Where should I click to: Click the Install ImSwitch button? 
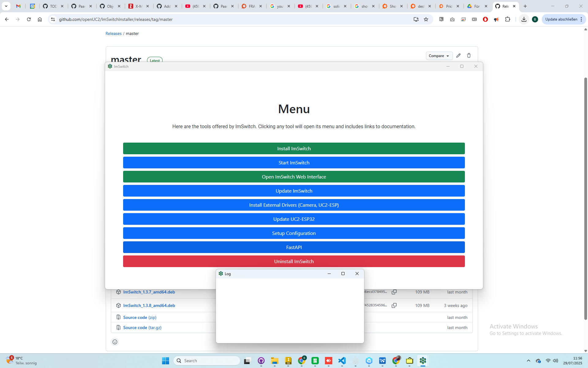(294, 148)
